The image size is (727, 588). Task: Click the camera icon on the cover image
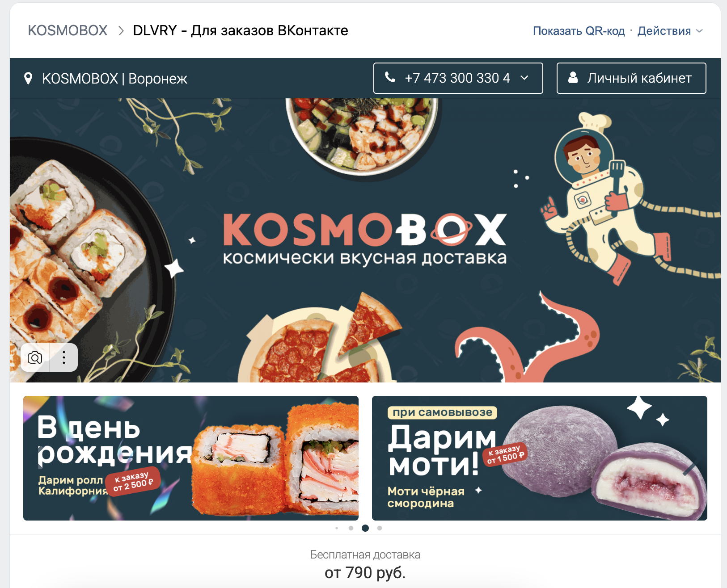35,357
